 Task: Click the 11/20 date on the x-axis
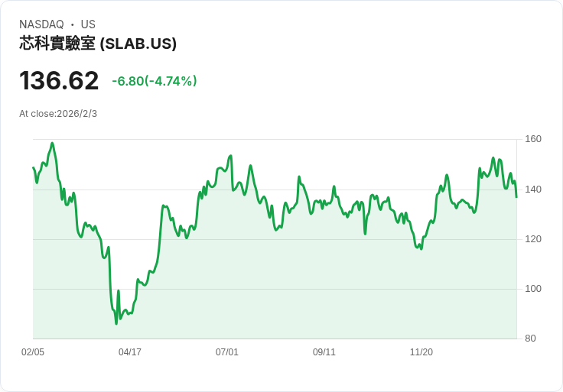click(421, 352)
